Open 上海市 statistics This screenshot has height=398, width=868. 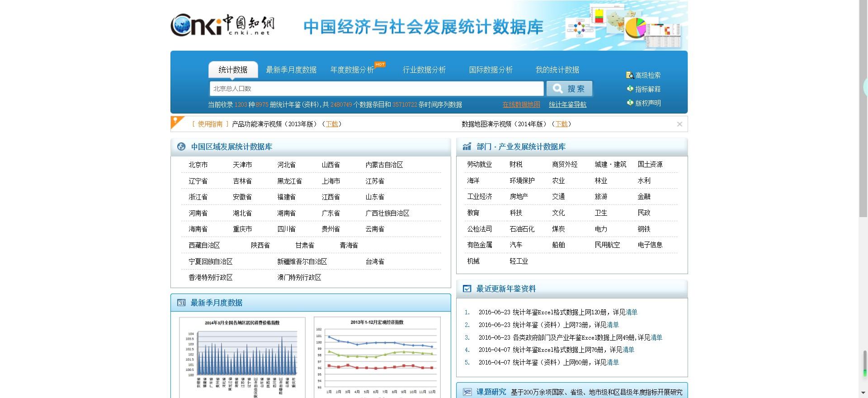click(x=331, y=181)
